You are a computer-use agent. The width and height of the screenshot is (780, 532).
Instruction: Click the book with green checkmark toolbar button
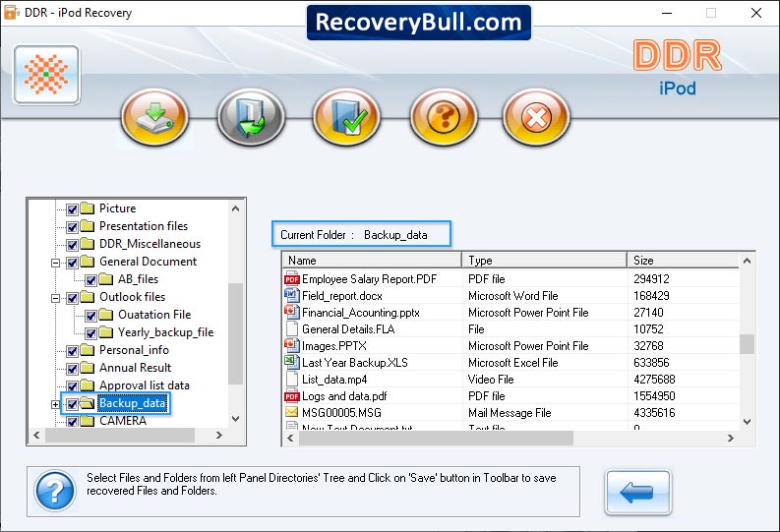pos(347,117)
